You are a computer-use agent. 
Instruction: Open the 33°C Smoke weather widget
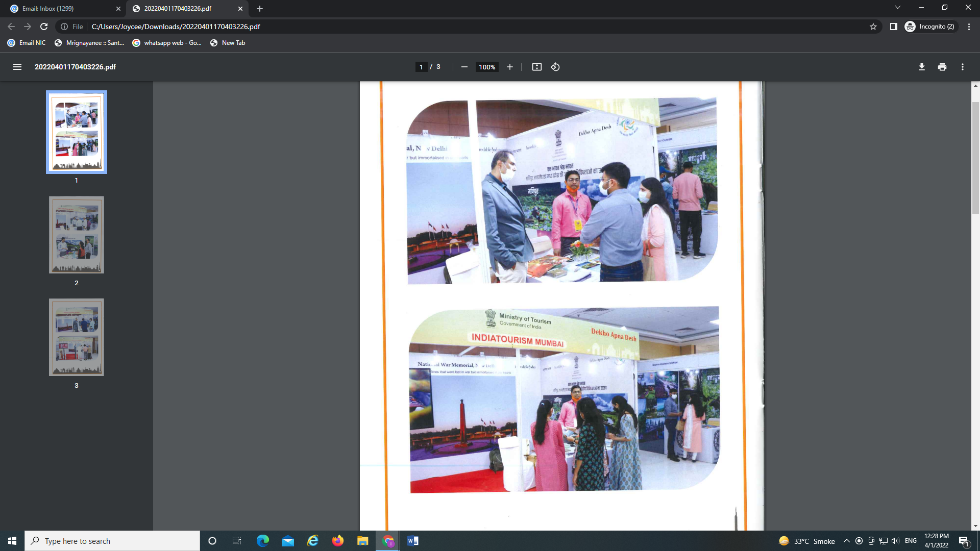807,541
